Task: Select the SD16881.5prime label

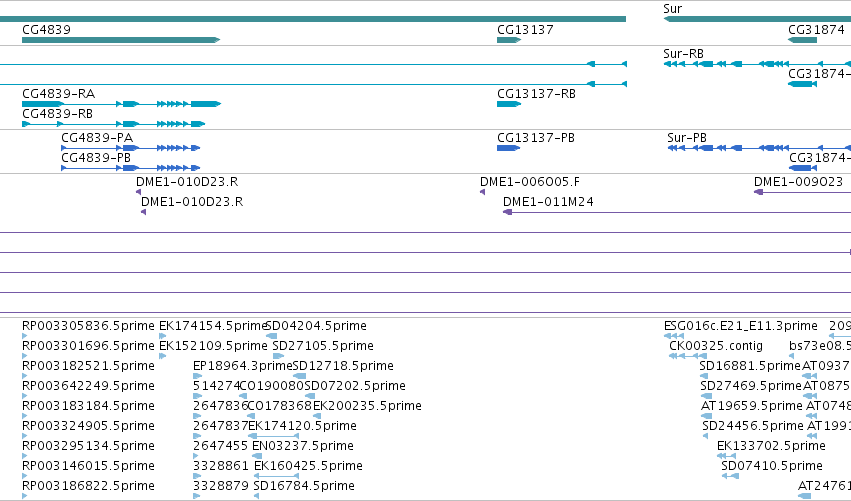Action: tap(750, 366)
